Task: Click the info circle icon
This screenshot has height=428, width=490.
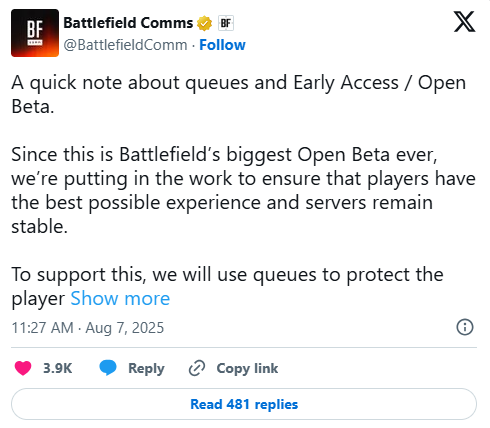Action: point(465,327)
